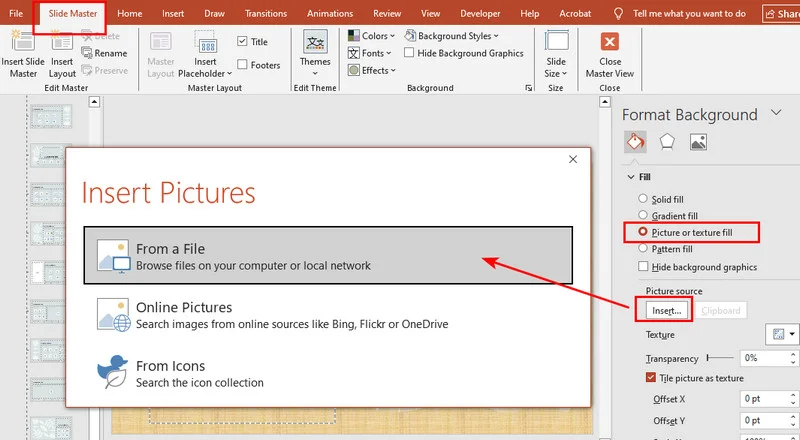Viewport: 800px width, 440px height.
Task: Toggle the Title checkbox
Action: tap(242, 41)
